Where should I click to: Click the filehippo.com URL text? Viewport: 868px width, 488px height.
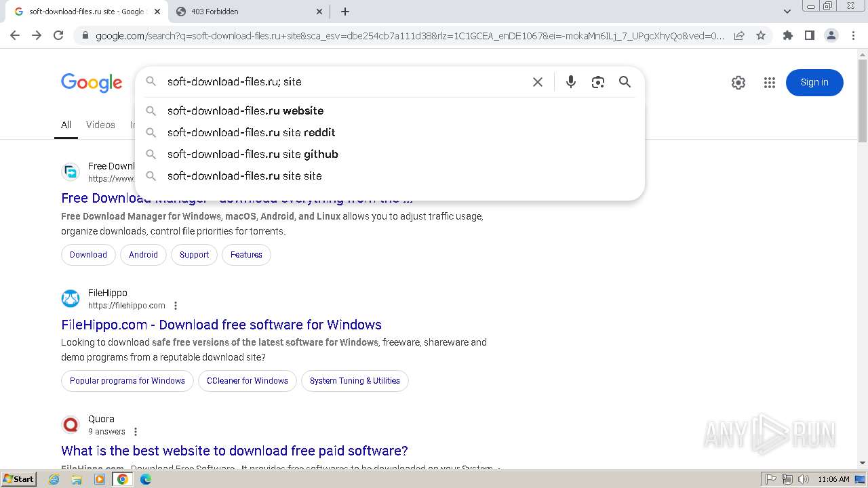tap(127, 306)
